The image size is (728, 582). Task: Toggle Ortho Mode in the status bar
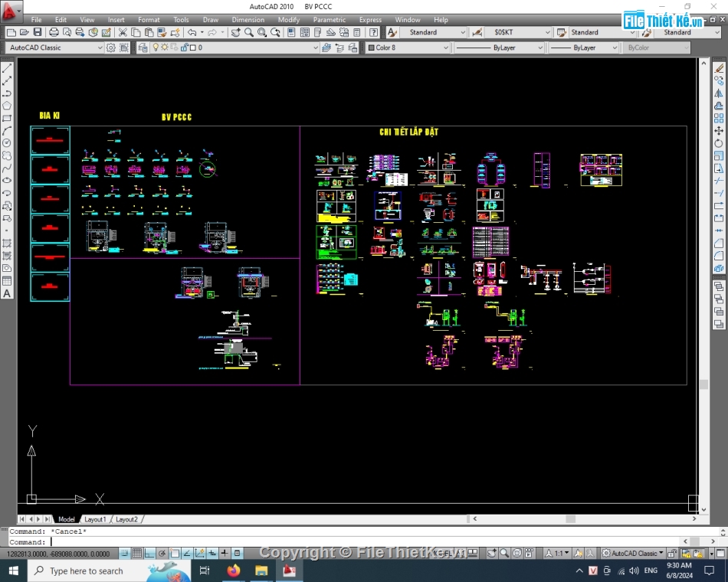[149, 553]
